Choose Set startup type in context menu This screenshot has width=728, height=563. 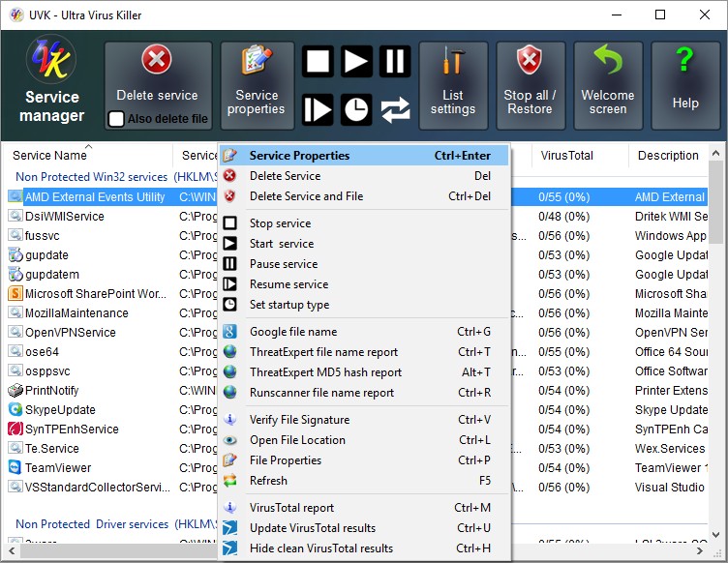(x=288, y=305)
